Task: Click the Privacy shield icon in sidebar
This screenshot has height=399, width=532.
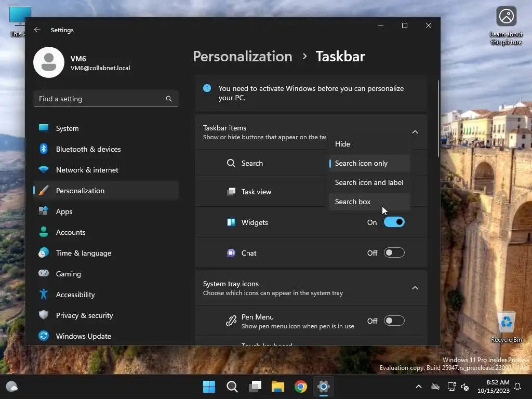Action: point(44,315)
